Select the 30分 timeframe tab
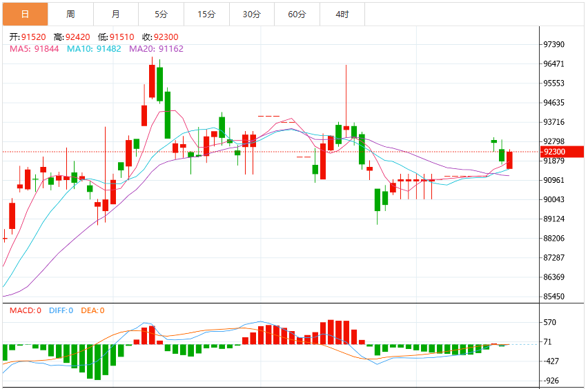This screenshot has height=389, width=588. click(252, 14)
